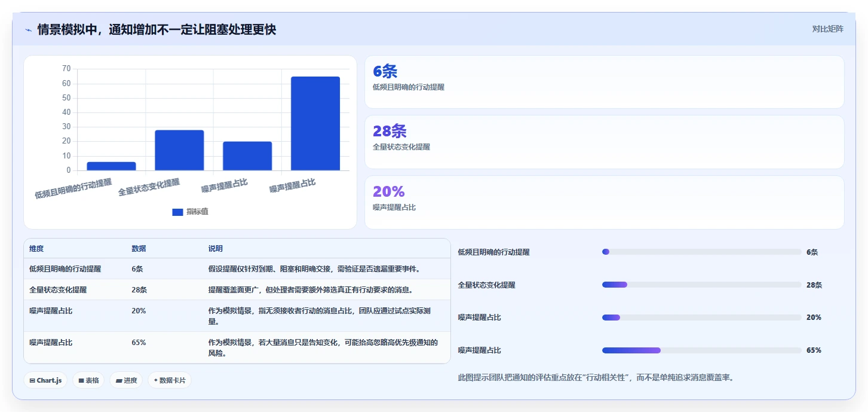Select the 数据卡片 chip

[x=170, y=380]
